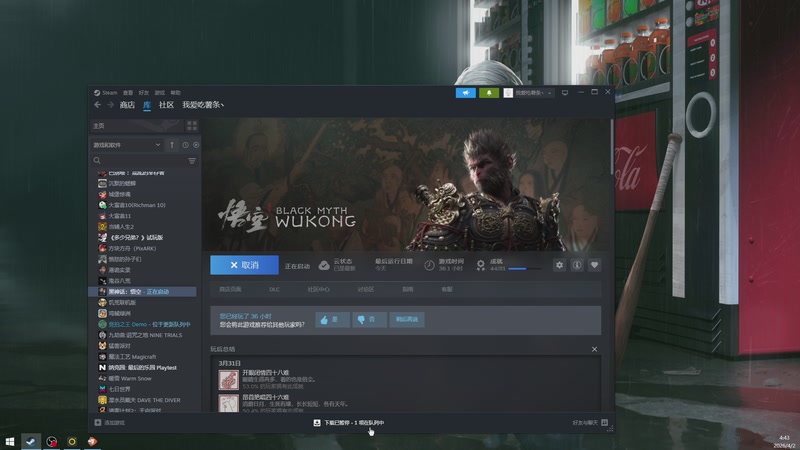Toggle the recent-activity clock filter
Screen dimensions: 800x450
click(185, 145)
